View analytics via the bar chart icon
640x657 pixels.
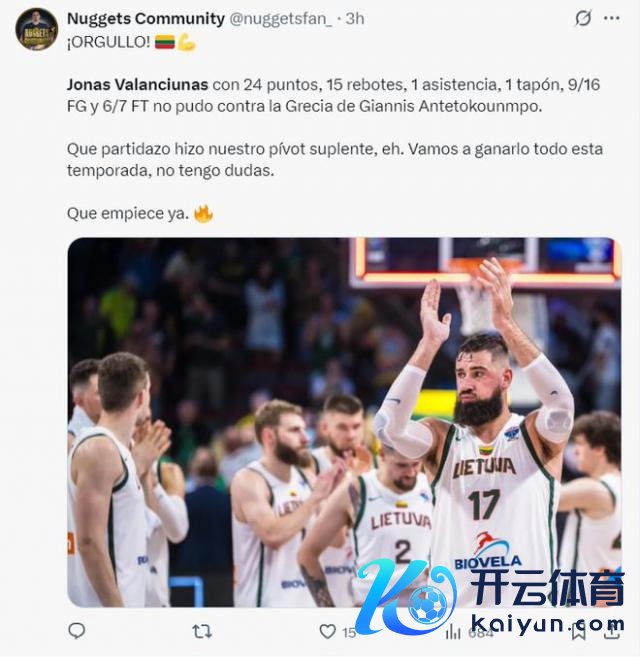[453, 631]
